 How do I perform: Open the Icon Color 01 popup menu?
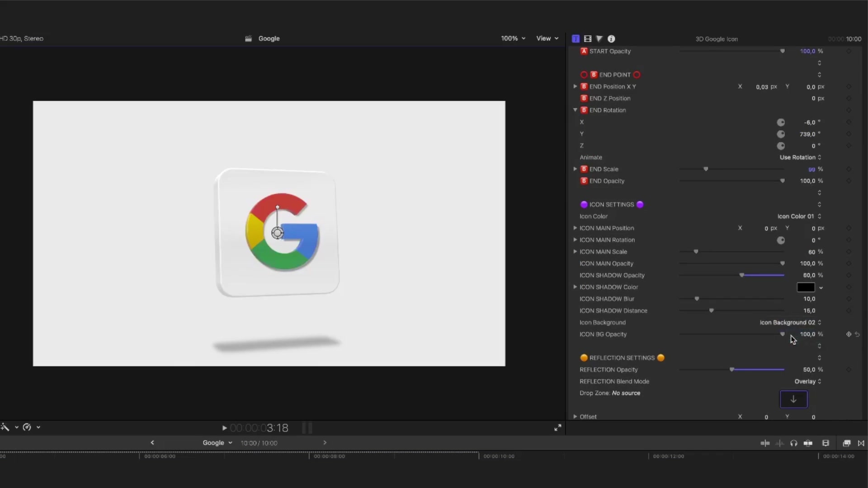click(799, 216)
